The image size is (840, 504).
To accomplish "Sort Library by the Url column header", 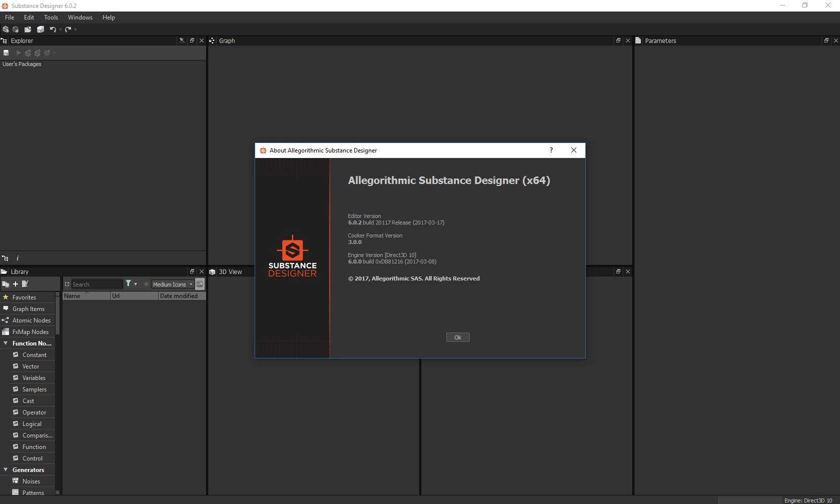I will tap(134, 296).
